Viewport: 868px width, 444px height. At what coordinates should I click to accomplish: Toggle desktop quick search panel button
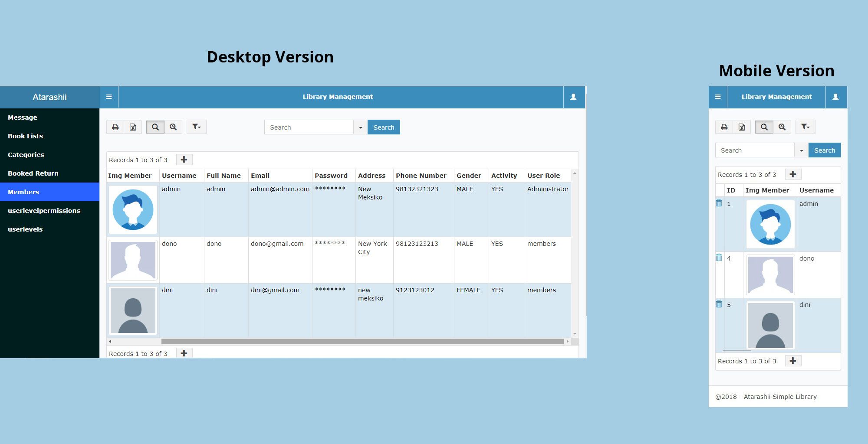click(155, 127)
